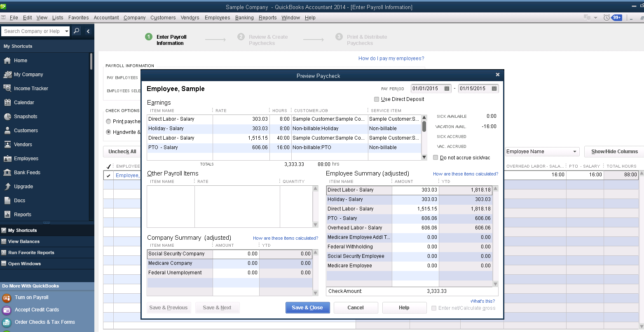Open Customers shortcut icon

tap(7, 131)
